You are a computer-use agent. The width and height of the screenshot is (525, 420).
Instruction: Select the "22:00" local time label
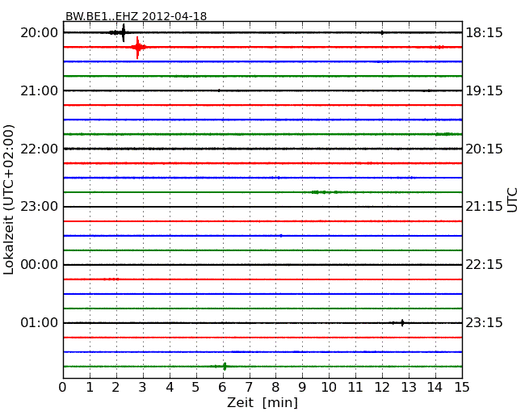40,149
